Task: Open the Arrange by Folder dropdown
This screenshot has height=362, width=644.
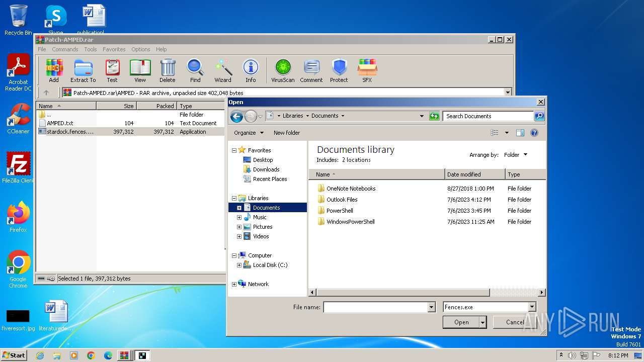Action: (x=516, y=155)
